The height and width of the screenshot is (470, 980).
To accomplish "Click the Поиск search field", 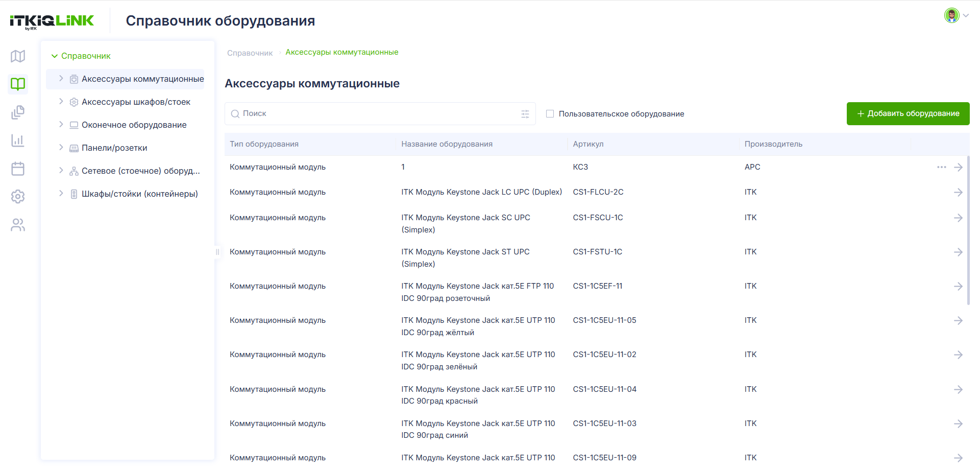I will [380, 113].
